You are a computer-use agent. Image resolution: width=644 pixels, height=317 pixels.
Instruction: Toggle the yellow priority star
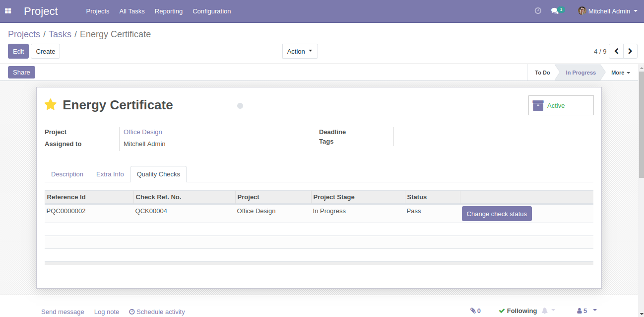pos(51,105)
